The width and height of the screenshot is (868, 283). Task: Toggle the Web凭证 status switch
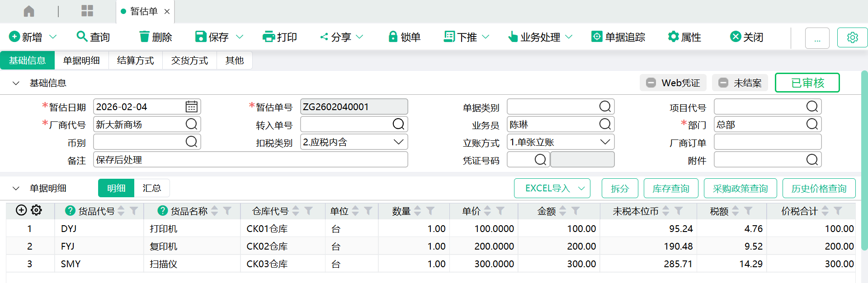[651, 83]
